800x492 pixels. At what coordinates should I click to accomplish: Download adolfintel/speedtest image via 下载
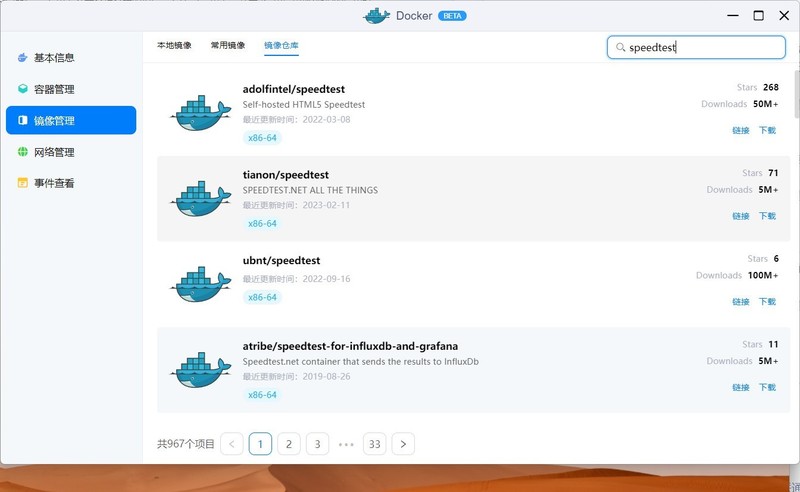click(x=767, y=130)
